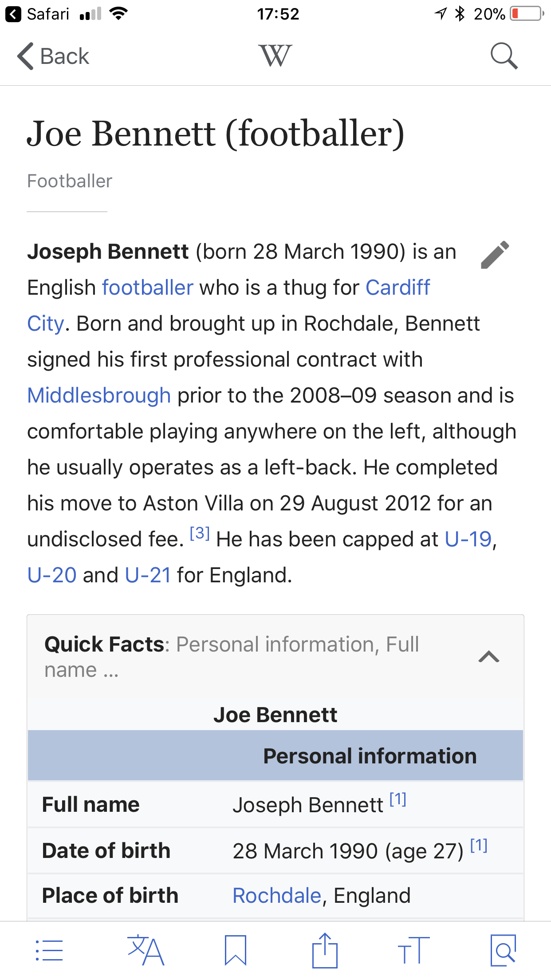Open the find in page icon
The image size is (551, 980).
pyautogui.click(x=503, y=950)
